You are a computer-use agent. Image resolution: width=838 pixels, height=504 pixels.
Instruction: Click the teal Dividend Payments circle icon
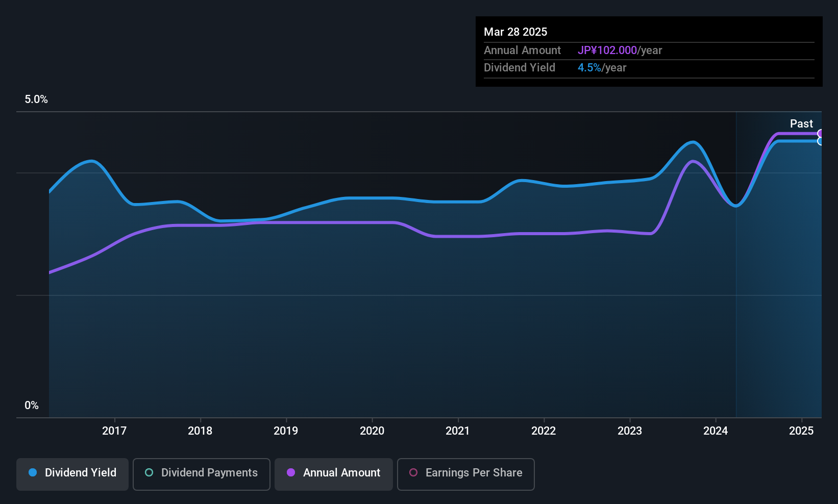pyautogui.click(x=149, y=473)
